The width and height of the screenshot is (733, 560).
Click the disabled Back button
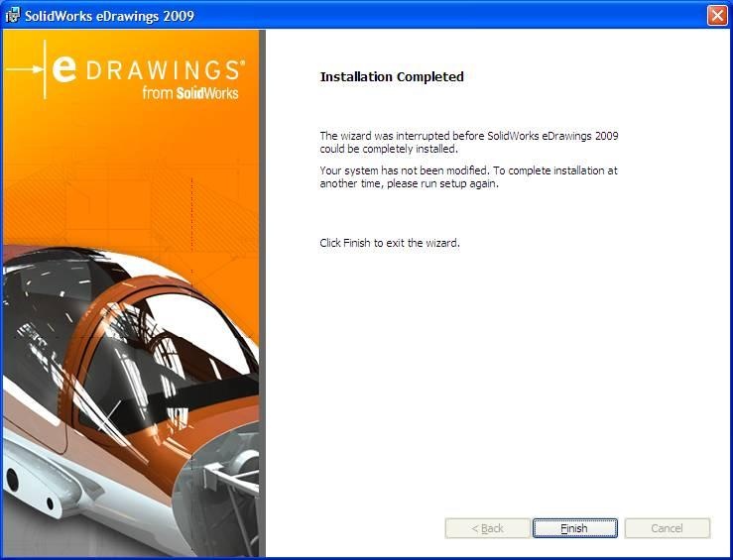(x=488, y=528)
